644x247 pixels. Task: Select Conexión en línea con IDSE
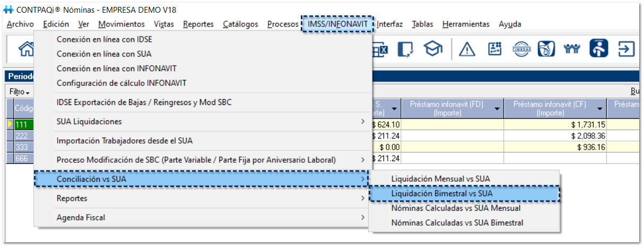click(x=202, y=39)
